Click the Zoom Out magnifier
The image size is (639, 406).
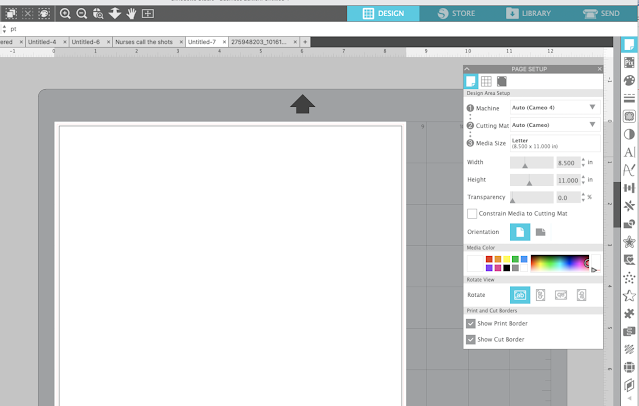coord(82,13)
